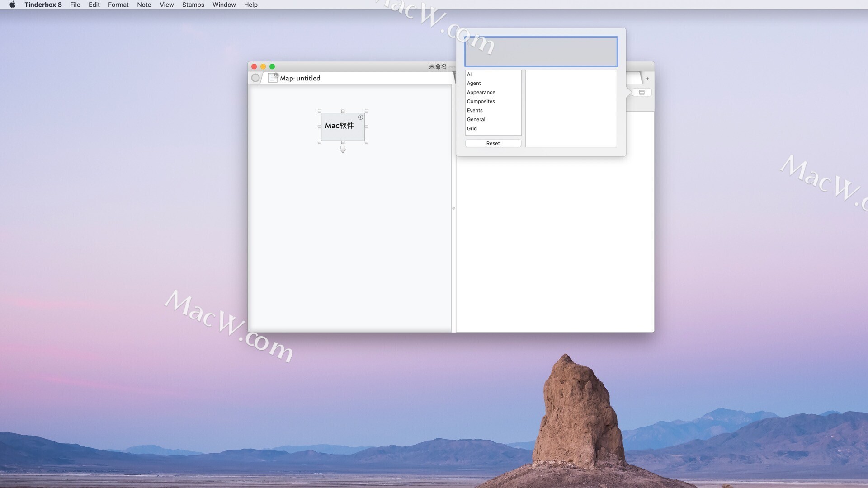Select the Composites attribute group
Screen dimensions: 868x488
tap(493, 101)
